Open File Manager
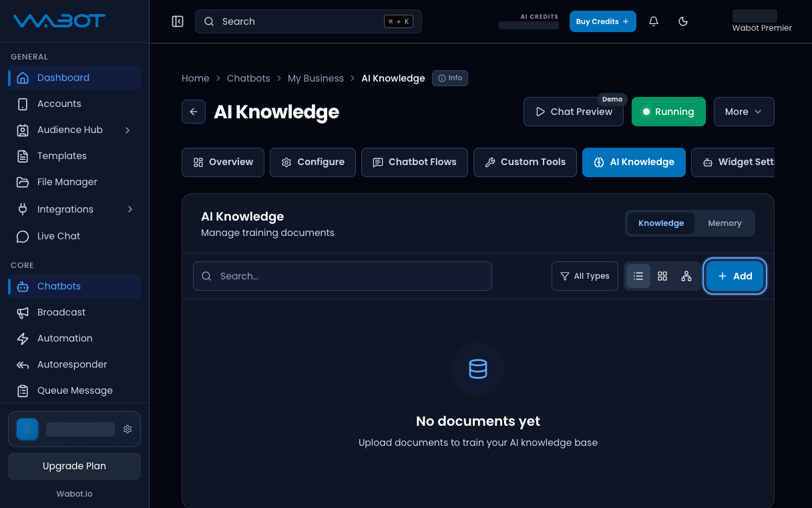This screenshot has width=812, height=508. tap(74, 182)
